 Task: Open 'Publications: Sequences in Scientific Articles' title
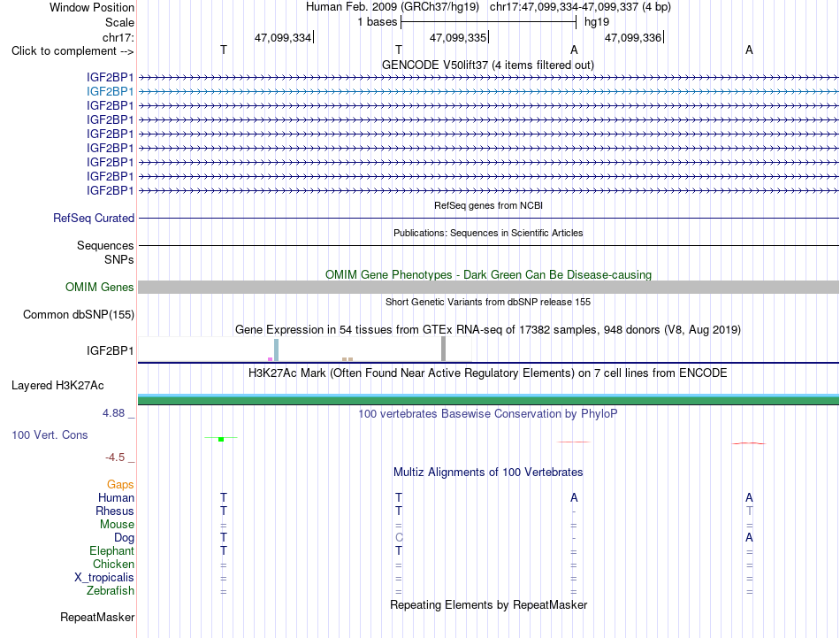[488, 233]
